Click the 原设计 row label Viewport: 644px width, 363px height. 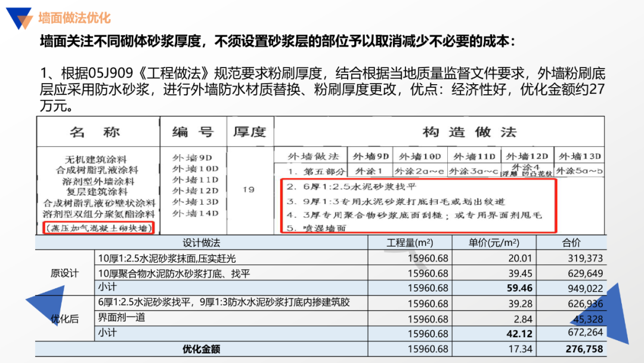coord(64,273)
